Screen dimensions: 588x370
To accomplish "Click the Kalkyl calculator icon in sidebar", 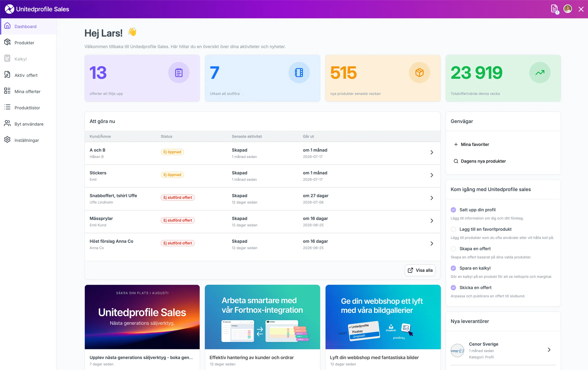I will coord(7,59).
